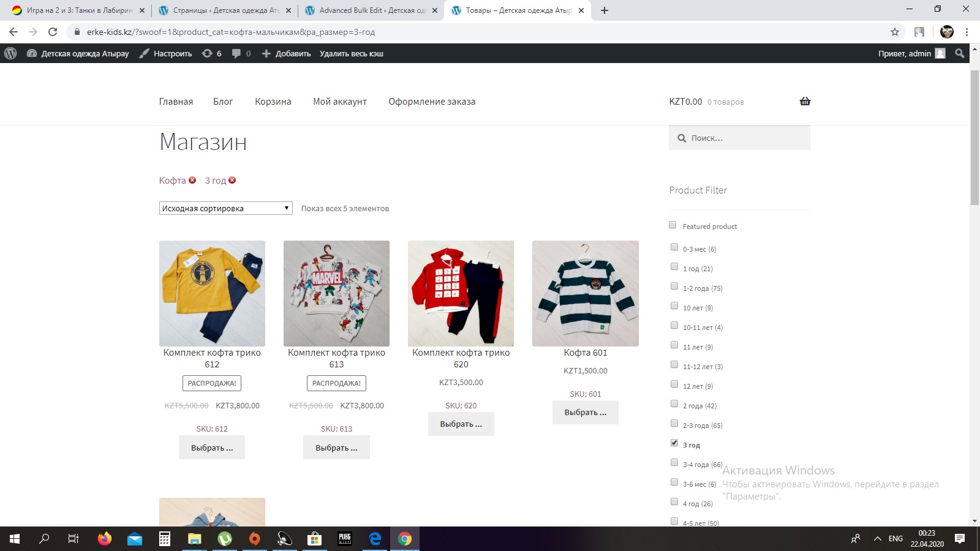Expand the Детская одежда Атырау site menu
Image resolution: width=980 pixels, height=551 pixels.
point(78,53)
